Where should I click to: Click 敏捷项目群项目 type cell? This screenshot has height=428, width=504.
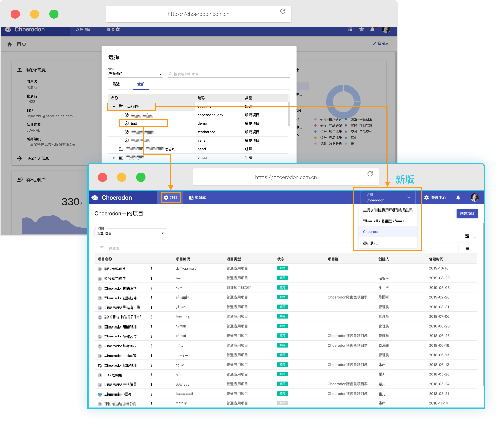(239, 288)
